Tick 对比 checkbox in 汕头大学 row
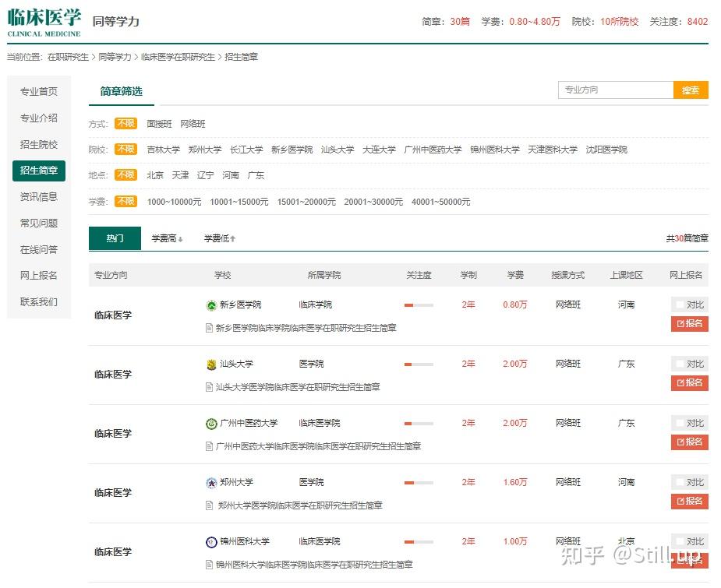 coord(680,364)
